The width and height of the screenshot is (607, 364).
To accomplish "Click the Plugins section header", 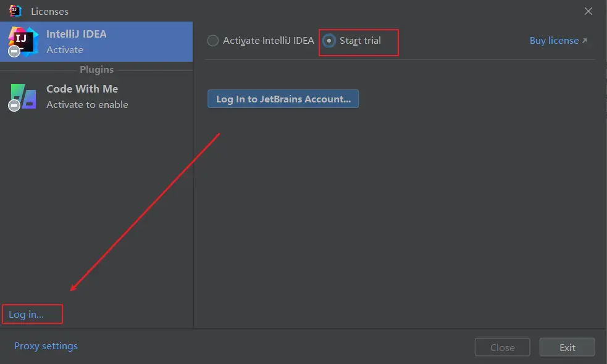I will click(x=96, y=70).
